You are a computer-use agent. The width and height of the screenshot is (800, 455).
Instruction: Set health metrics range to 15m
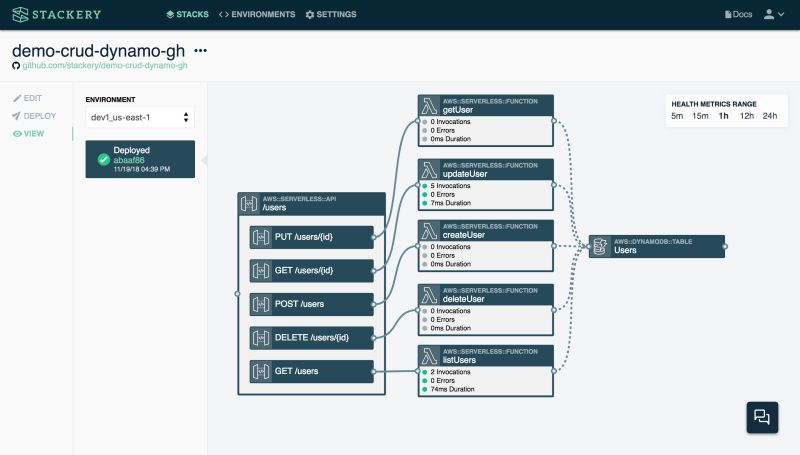click(700, 116)
